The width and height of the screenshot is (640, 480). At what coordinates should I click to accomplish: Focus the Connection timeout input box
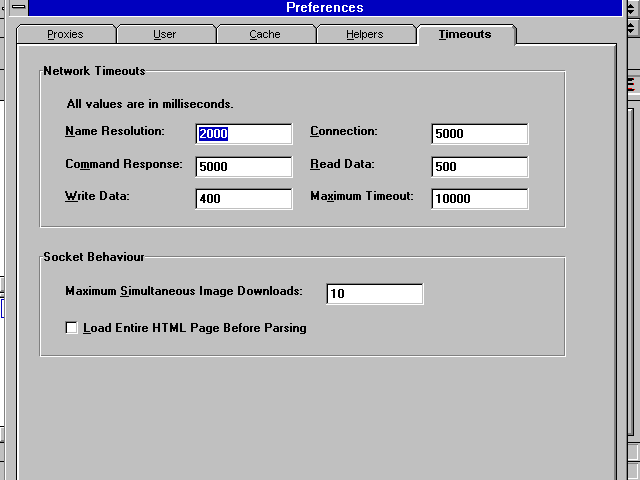[479, 134]
